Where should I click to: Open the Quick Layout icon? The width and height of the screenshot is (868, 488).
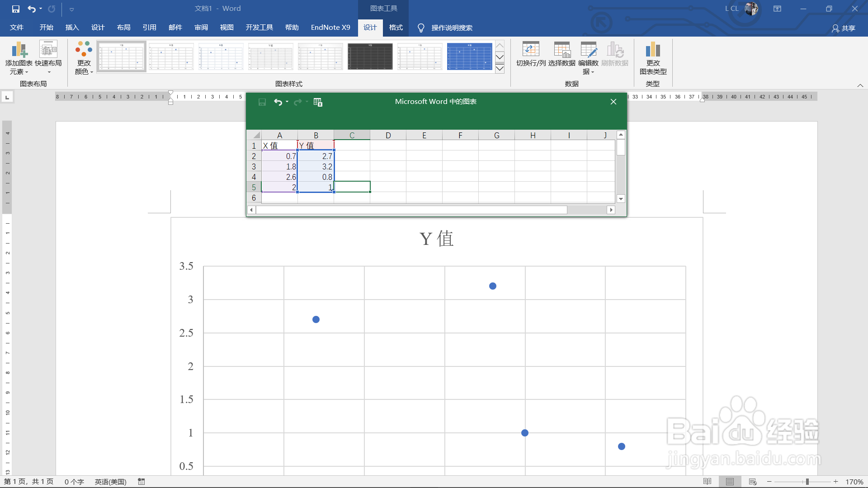[x=48, y=50]
